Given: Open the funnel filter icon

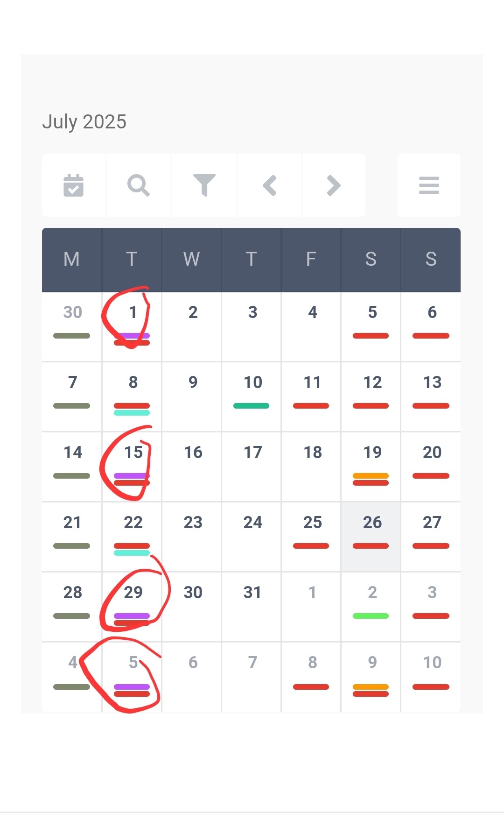Looking at the screenshot, I should [204, 185].
